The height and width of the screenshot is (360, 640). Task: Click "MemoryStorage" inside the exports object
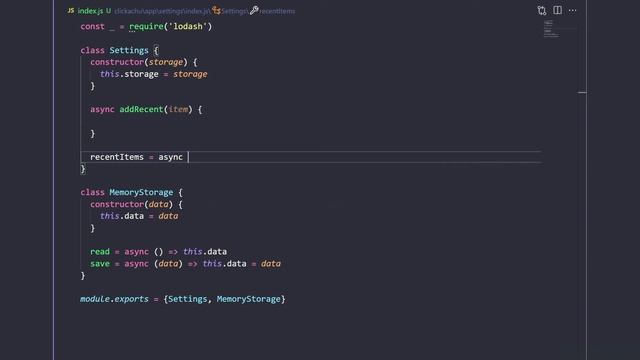click(x=249, y=299)
